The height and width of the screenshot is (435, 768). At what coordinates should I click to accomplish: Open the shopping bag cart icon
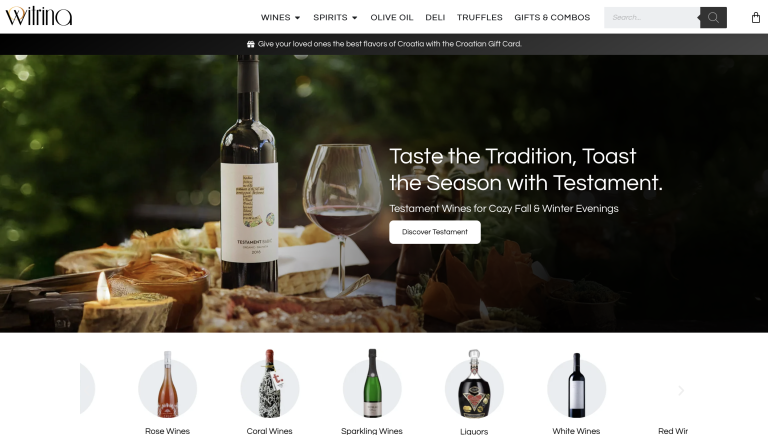[756, 18]
